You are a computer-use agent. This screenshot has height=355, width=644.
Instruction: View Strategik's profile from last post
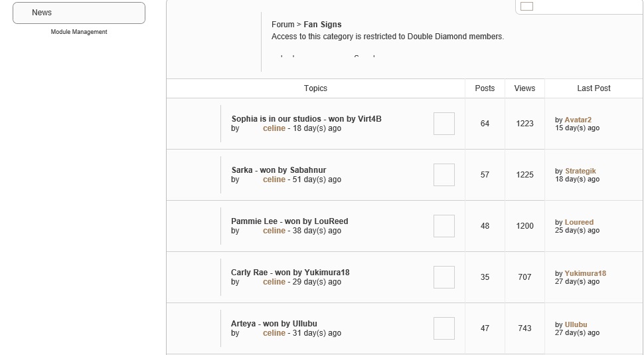click(x=580, y=171)
